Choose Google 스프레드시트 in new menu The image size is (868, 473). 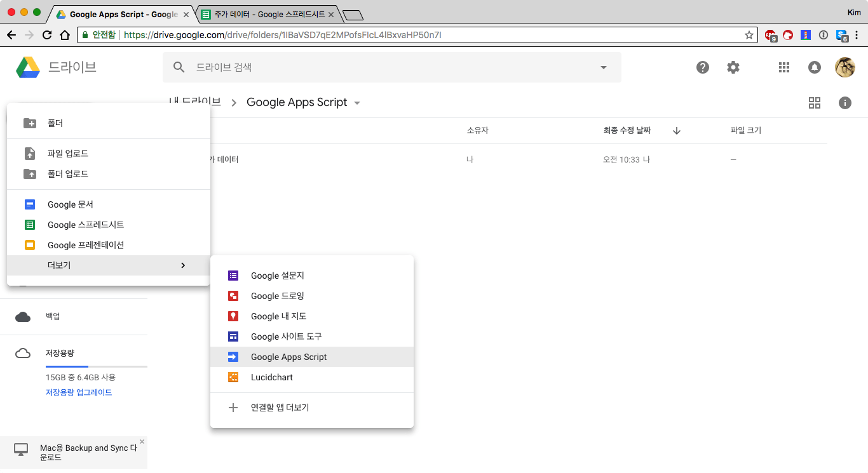(x=86, y=225)
